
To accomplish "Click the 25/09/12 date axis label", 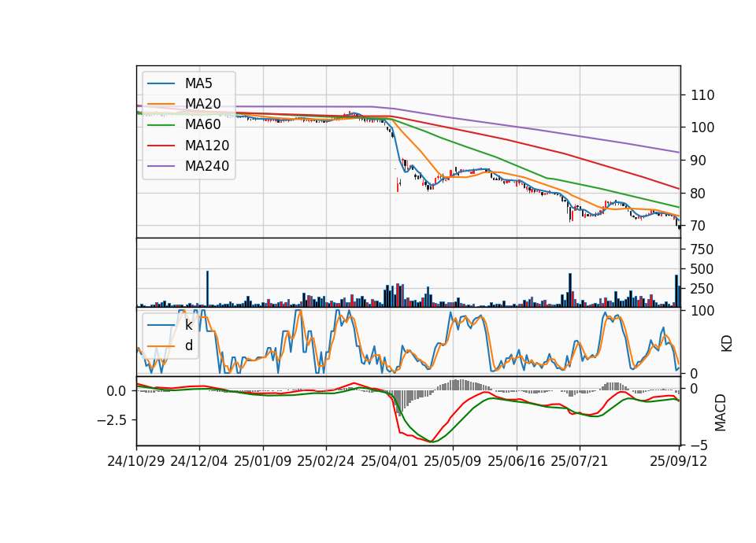I will (679, 462).
